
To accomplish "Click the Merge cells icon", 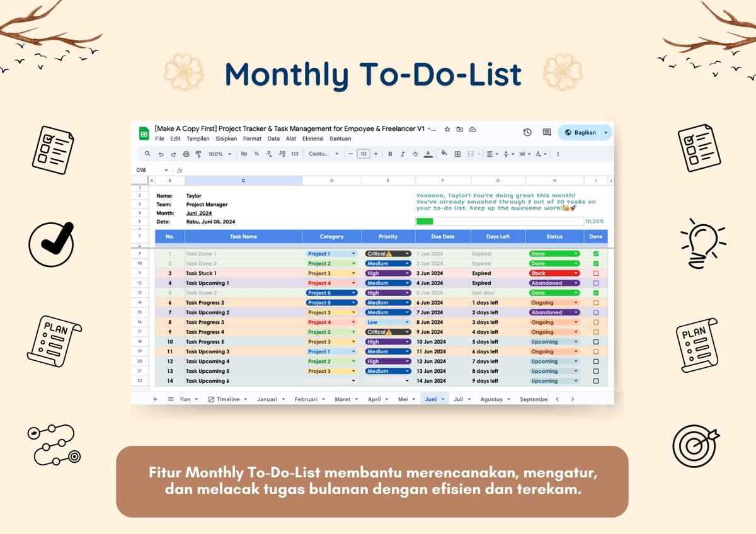I will 471,154.
